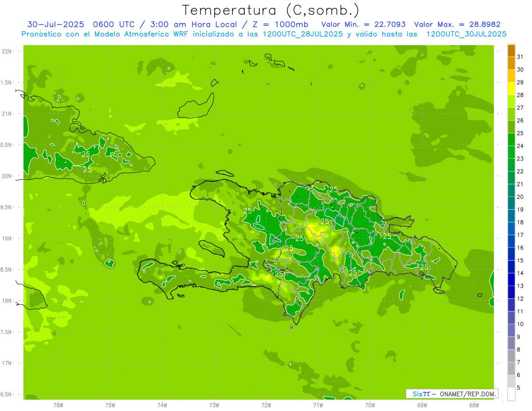
Task: Pick the dark blue swatch between 13 and 14
Action: click(511, 279)
